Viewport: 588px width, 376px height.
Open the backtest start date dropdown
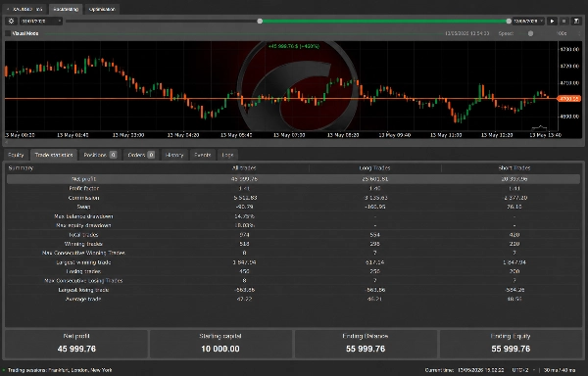click(41, 21)
